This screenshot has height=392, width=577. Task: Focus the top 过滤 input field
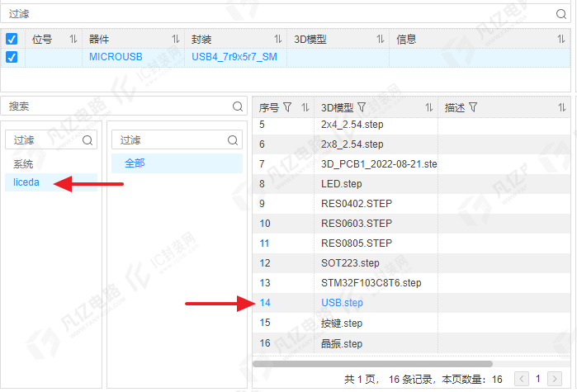click(285, 14)
